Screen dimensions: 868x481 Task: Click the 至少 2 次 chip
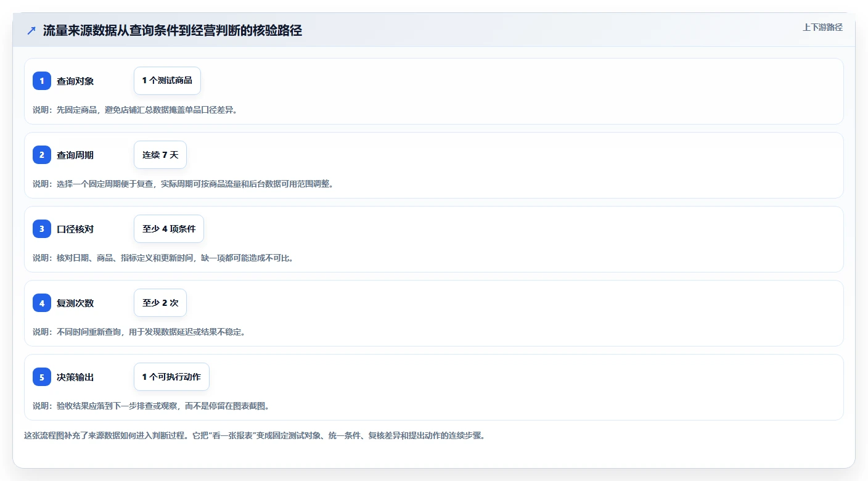[160, 303]
